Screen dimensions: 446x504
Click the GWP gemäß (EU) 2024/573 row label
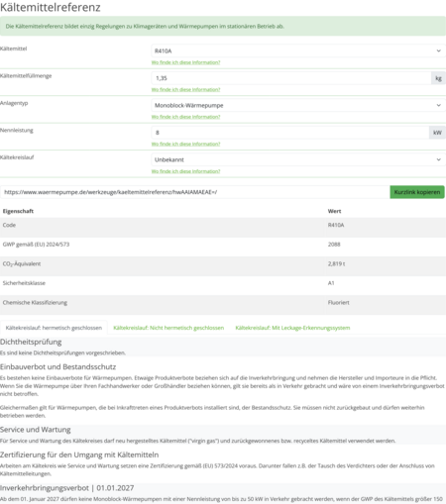[x=36, y=245]
